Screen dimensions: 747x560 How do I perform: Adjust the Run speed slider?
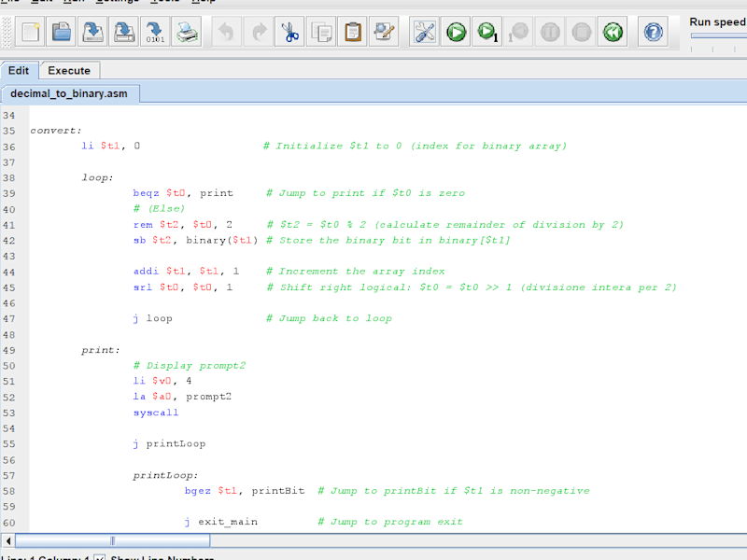718,35
